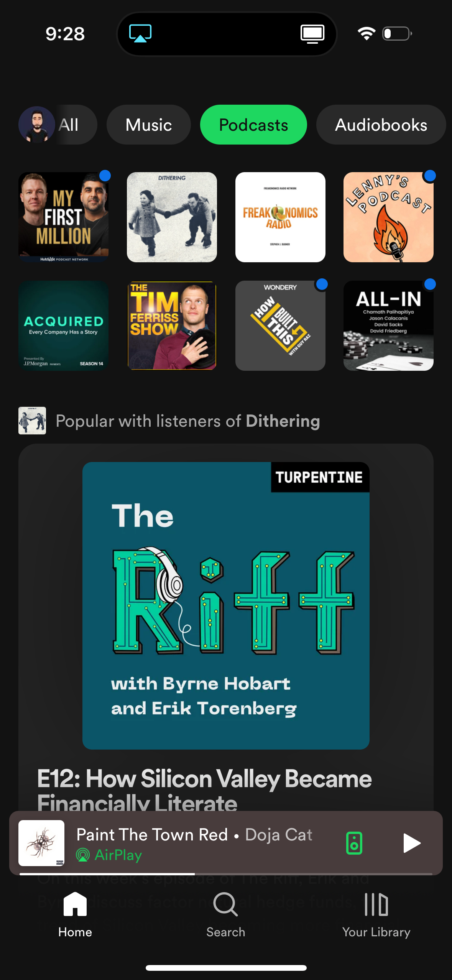Open 'Popular with listeners of Dithering' heading

click(x=188, y=421)
